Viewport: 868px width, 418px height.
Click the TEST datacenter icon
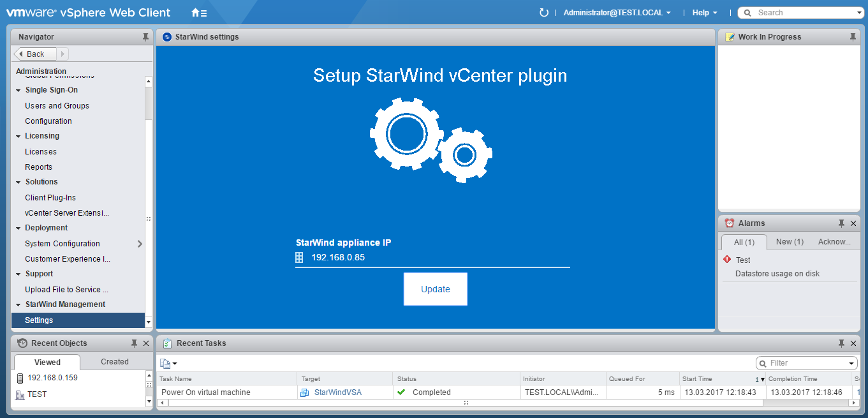click(20, 394)
